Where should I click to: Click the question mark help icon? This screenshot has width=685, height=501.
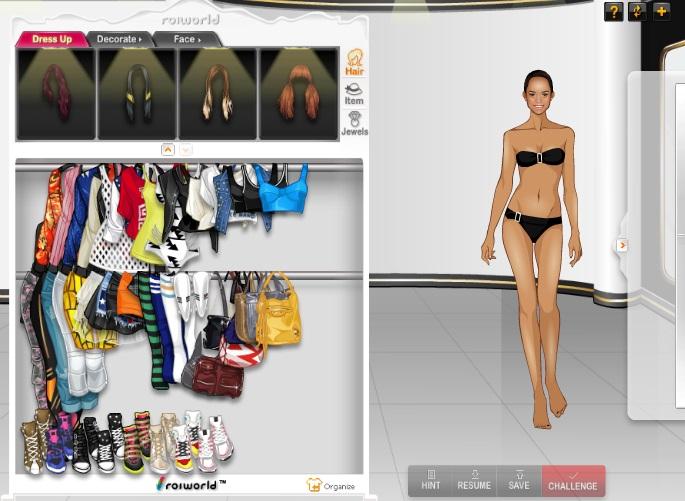pos(614,11)
